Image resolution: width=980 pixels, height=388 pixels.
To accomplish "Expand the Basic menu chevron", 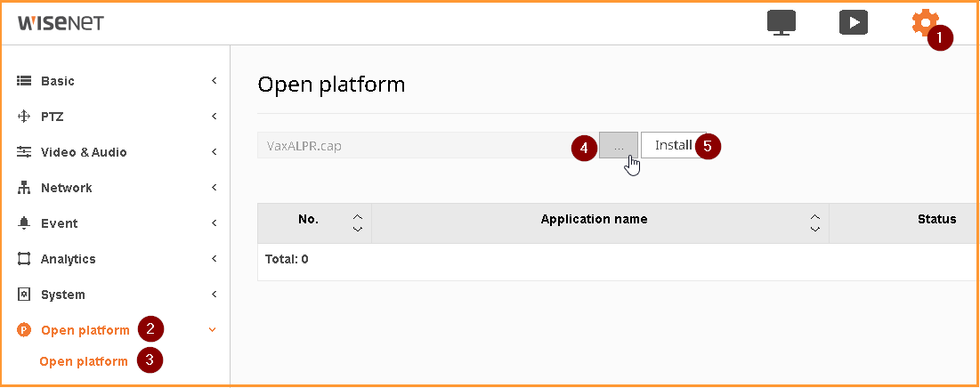I will [214, 81].
